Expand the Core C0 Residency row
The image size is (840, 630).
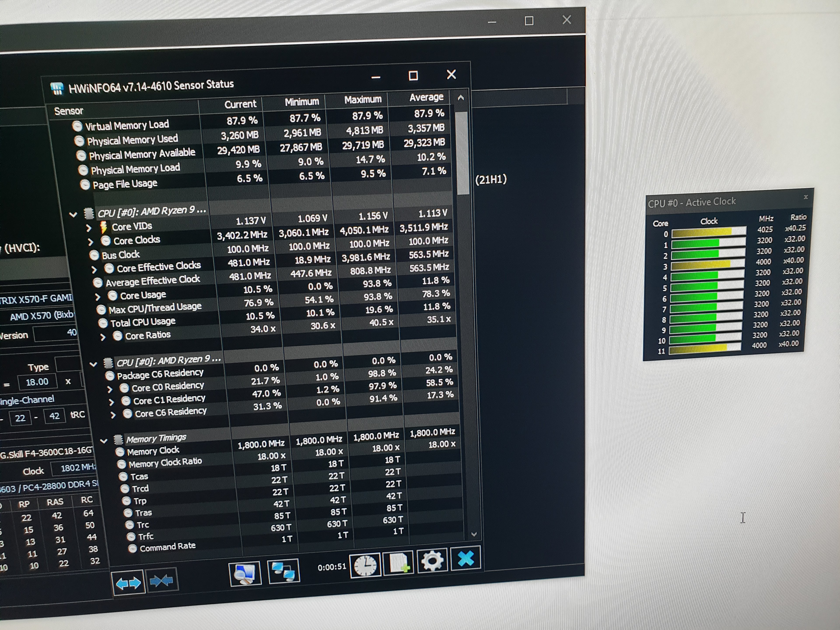[110, 389]
